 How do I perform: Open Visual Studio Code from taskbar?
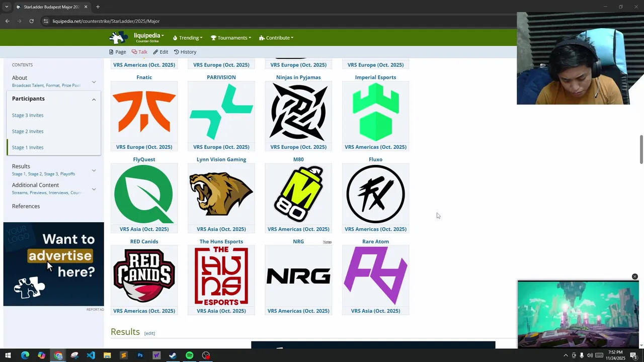(91, 355)
